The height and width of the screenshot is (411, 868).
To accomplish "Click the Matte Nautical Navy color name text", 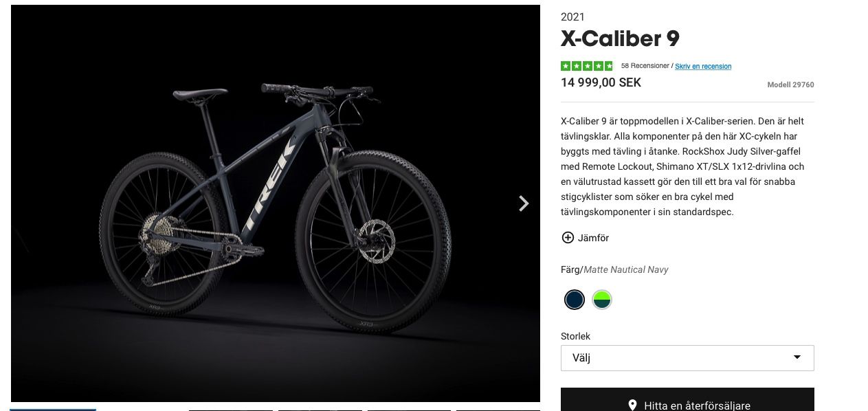I will (x=626, y=269).
